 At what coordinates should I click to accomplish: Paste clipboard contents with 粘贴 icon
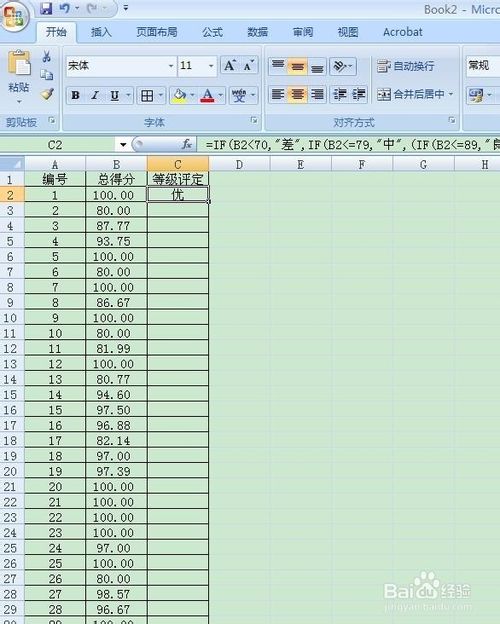click(19, 64)
